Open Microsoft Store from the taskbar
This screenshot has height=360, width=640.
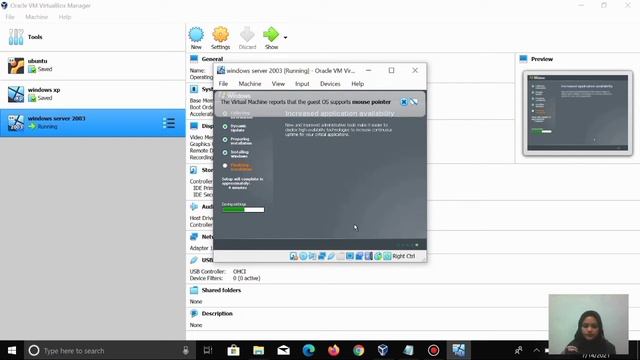pos(233,350)
